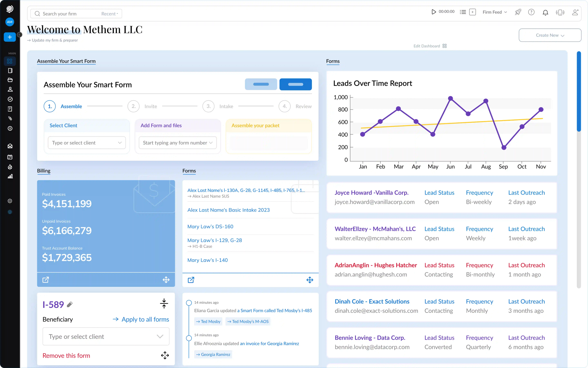This screenshot has width=588, height=368.
Task: Start the timer with the play icon
Action: (x=433, y=12)
